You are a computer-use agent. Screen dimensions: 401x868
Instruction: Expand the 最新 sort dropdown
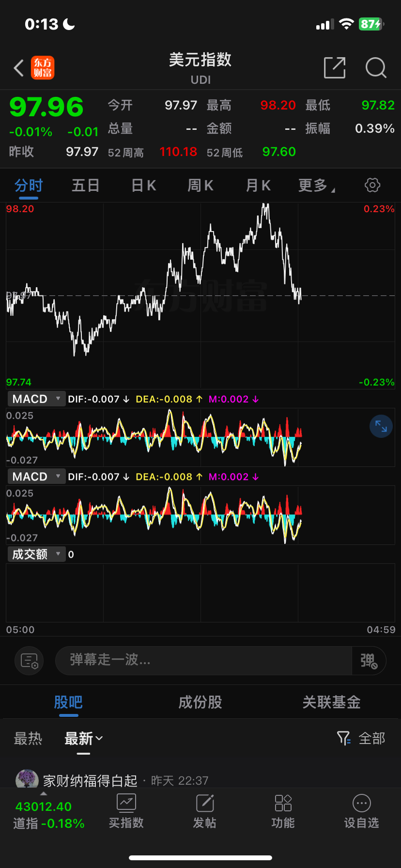[x=84, y=738]
